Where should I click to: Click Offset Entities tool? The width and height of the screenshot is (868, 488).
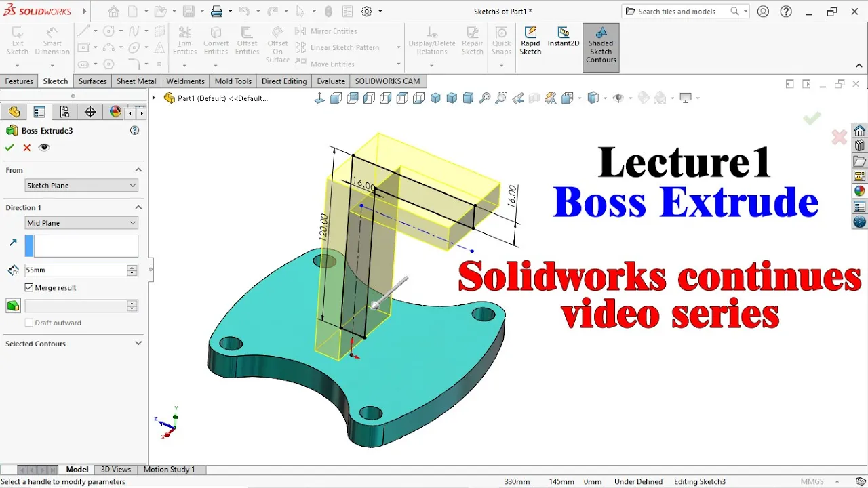coord(247,41)
